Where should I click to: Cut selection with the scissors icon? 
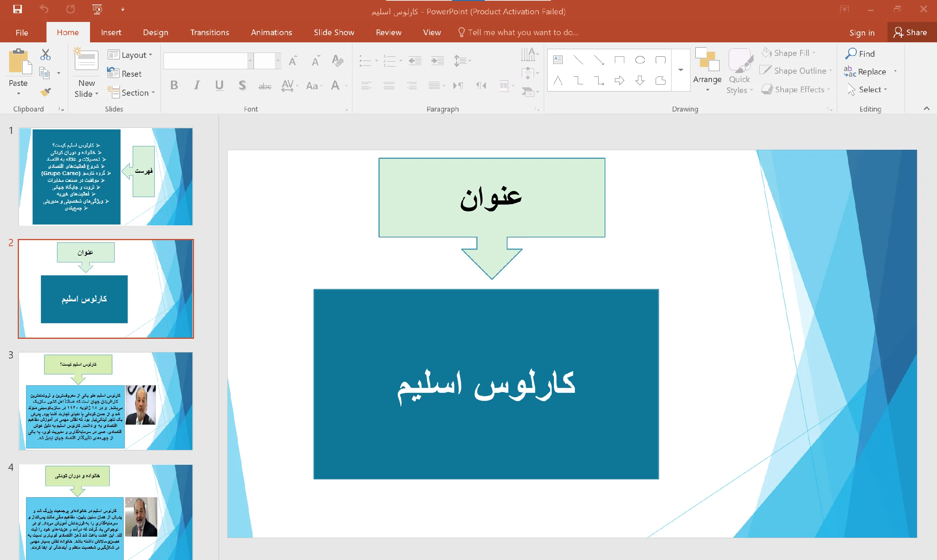click(45, 55)
